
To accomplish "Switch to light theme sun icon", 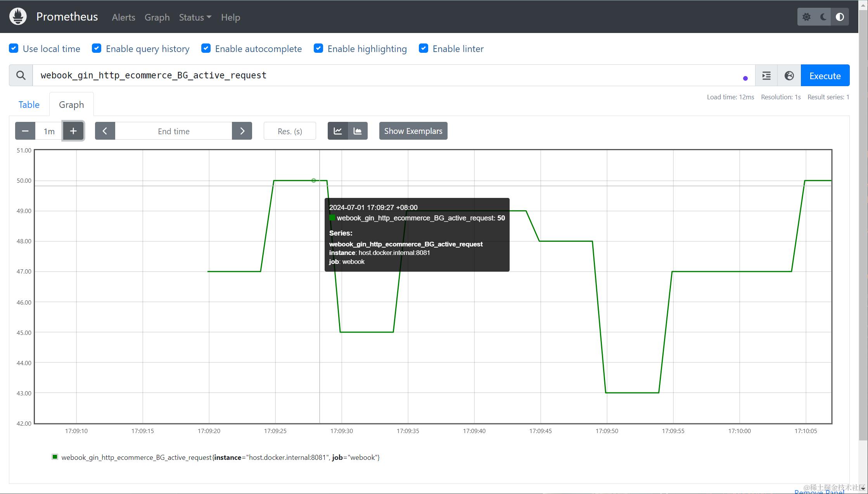I will coord(806,17).
